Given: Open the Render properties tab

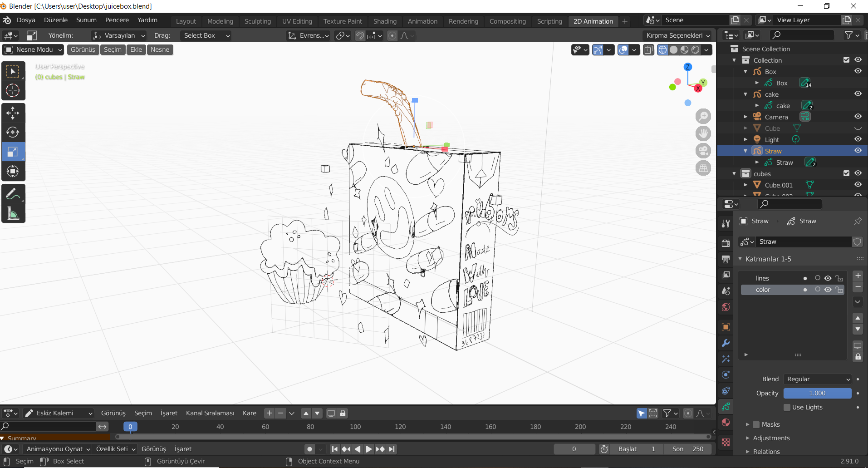Looking at the screenshot, I should click(x=726, y=243).
